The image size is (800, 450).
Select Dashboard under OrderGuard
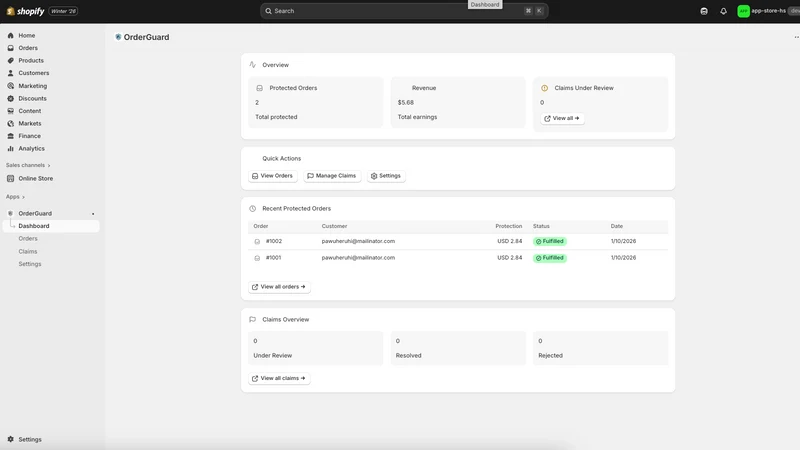tap(51, 226)
